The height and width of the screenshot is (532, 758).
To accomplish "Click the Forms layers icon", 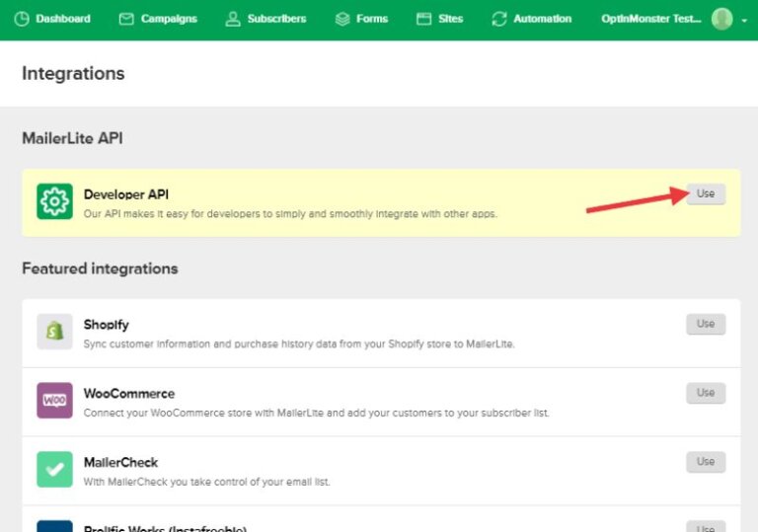I will pos(342,19).
